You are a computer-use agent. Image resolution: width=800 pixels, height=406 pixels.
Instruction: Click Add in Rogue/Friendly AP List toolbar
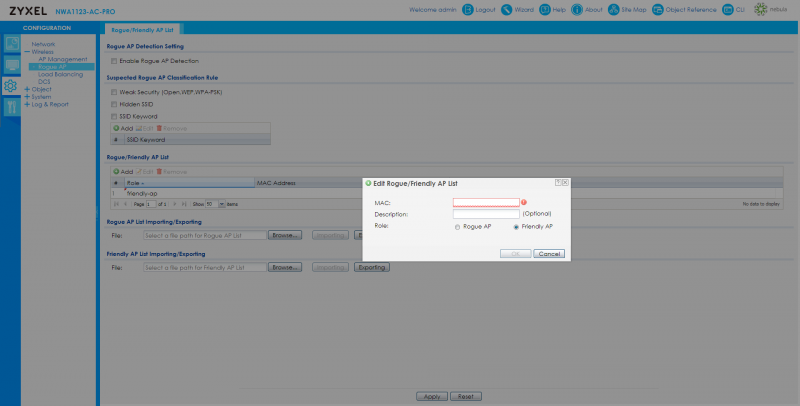click(x=123, y=172)
